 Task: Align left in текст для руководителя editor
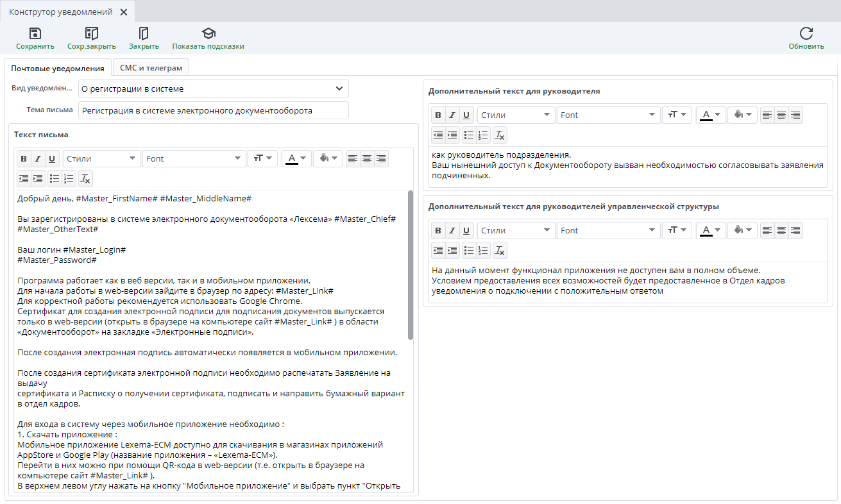coord(767,115)
